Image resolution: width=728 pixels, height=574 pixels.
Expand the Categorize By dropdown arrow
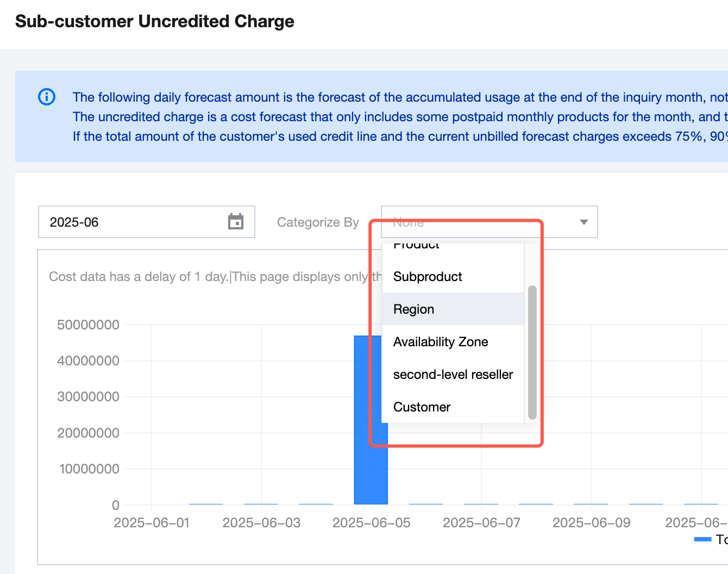[584, 222]
